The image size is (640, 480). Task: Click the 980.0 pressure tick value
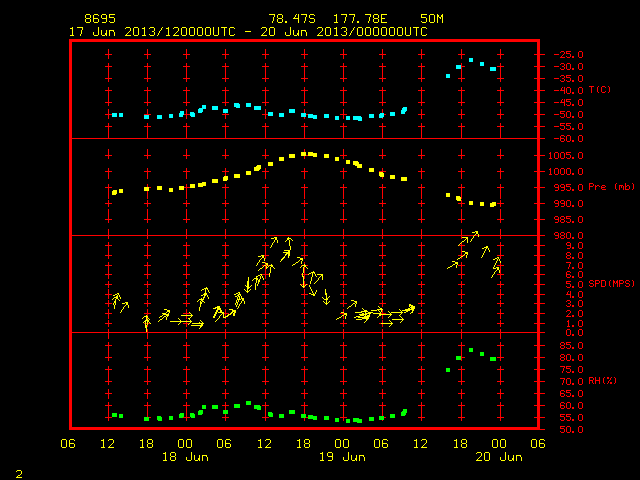(569, 236)
